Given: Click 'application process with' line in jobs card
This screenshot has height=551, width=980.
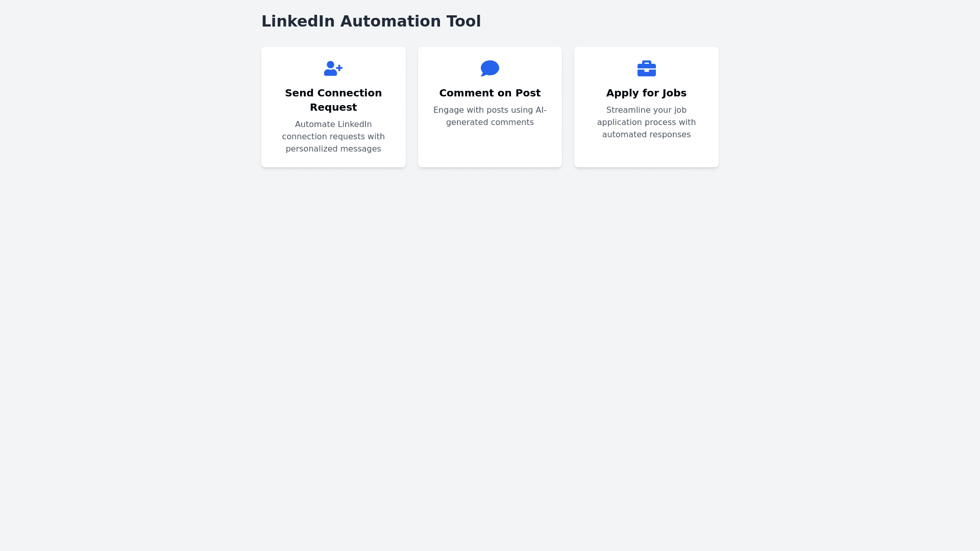Looking at the screenshot, I should tap(646, 122).
